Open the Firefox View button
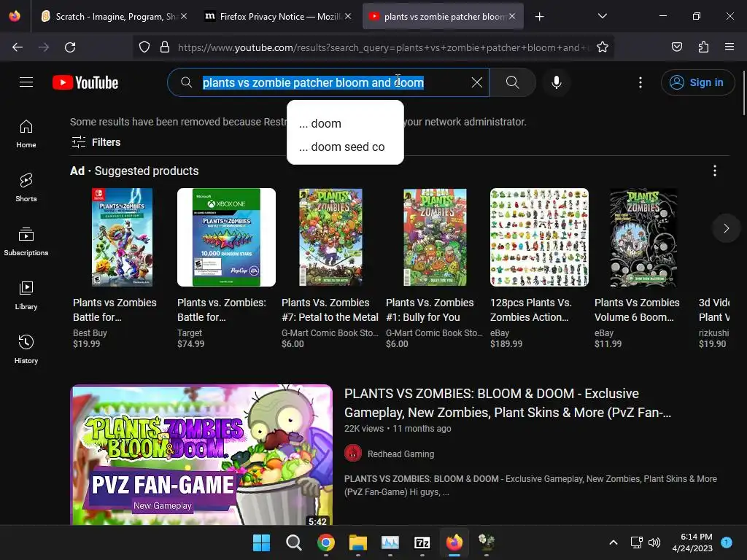 [x=15, y=16]
